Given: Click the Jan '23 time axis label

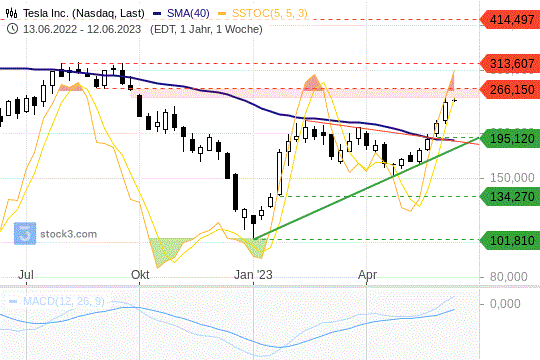Looking at the screenshot, I should (253, 275).
